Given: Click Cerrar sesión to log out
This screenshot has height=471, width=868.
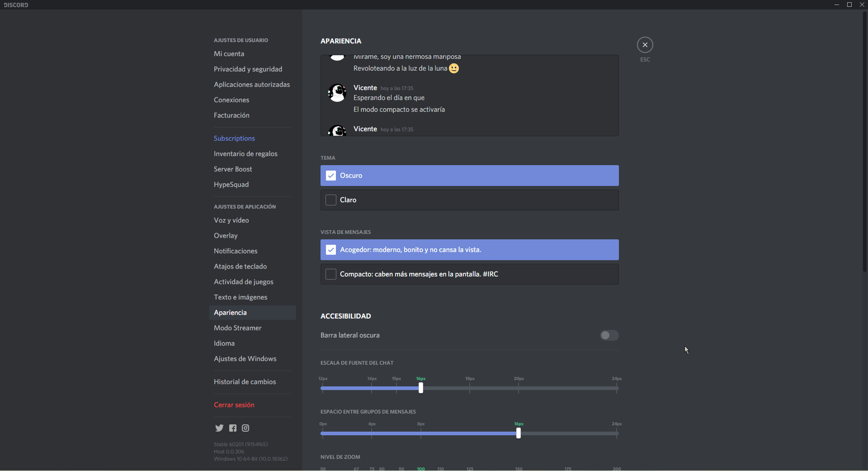Looking at the screenshot, I should (x=234, y=405).
